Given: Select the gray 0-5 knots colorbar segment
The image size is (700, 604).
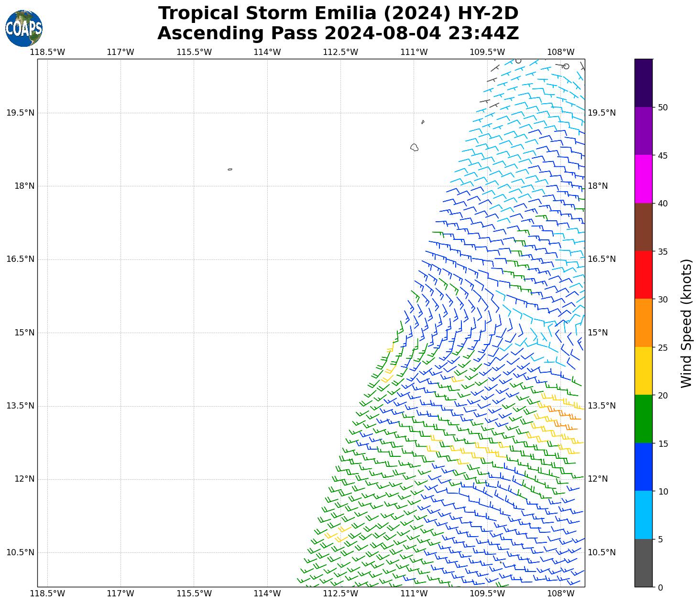Looking at the screenshot, I should tap(643, 563).
